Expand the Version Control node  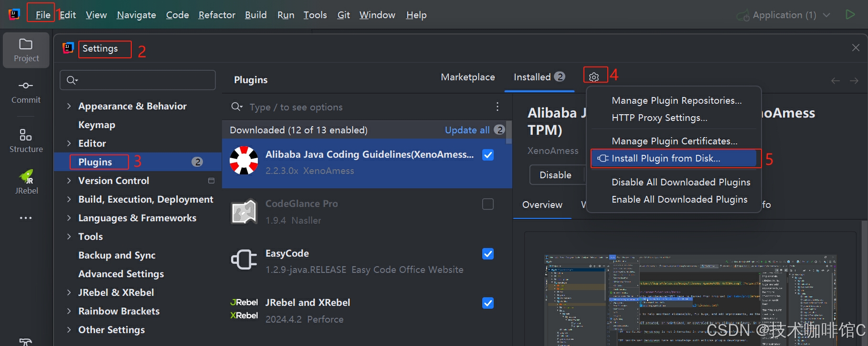tap(69, 181)
